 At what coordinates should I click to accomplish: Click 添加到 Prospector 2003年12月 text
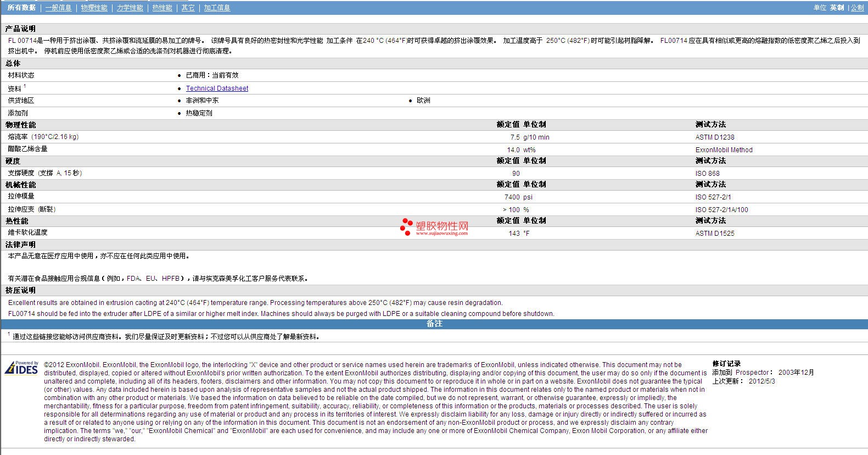click(763, 373)
